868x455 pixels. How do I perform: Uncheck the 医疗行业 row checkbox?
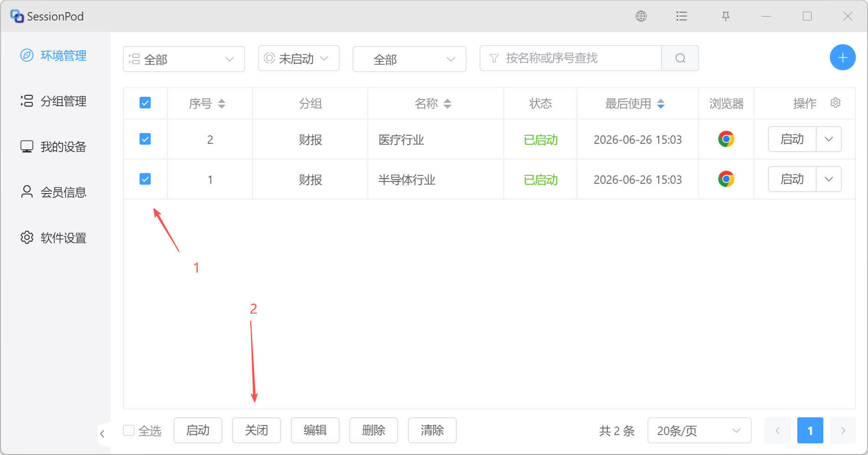pyautogui.click(x=145, y=139)
